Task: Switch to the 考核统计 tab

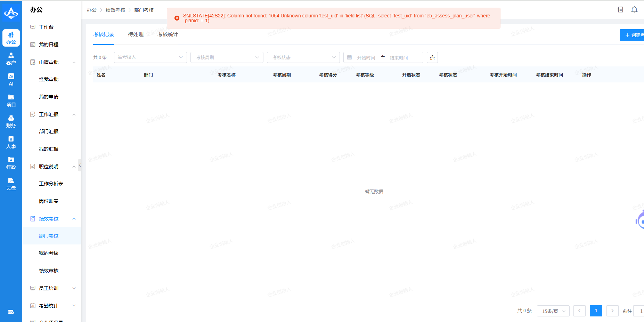Action: pos(168,34)
